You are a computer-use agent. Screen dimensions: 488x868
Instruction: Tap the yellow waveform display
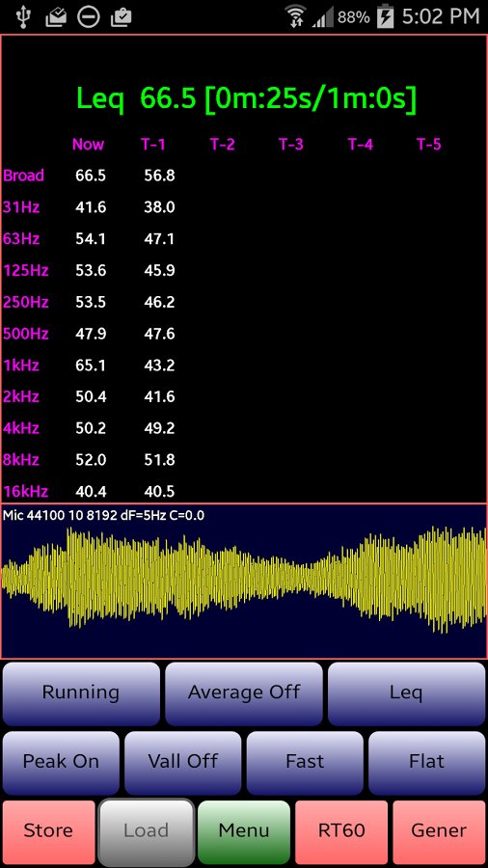[244, 582]
